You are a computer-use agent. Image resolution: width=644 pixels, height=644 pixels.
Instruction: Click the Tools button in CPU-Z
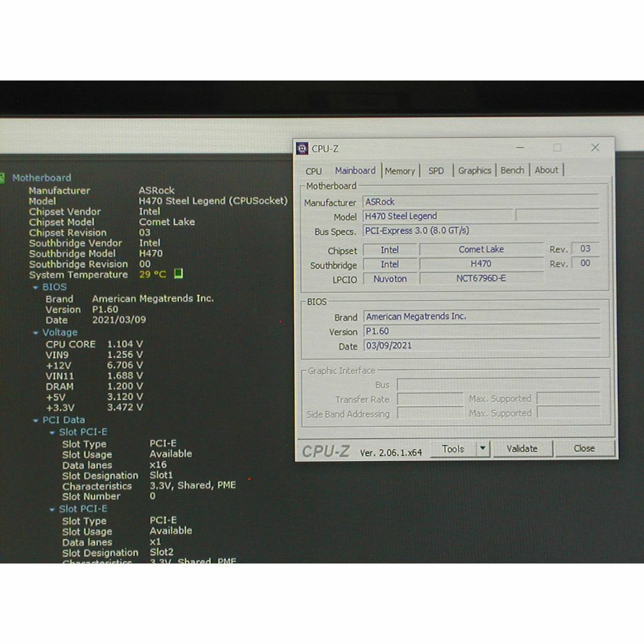(453, 449)
